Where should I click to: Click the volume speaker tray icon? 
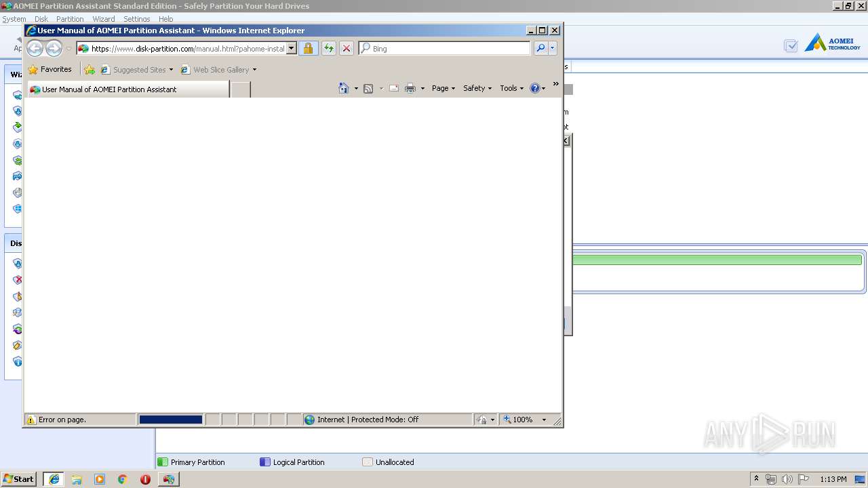point(787,479)
